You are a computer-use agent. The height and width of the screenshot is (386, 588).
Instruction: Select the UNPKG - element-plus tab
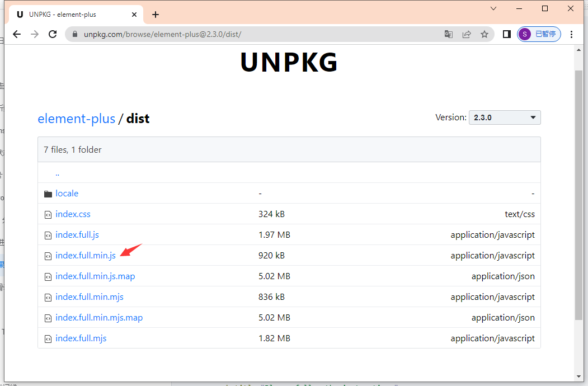76,15
